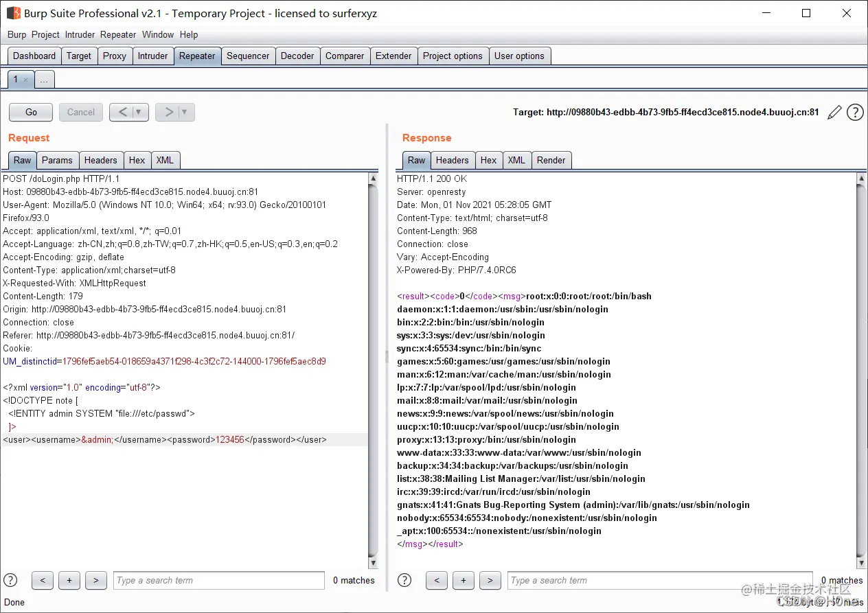
Task: Open the Help menu
Action: click(189, 34)
